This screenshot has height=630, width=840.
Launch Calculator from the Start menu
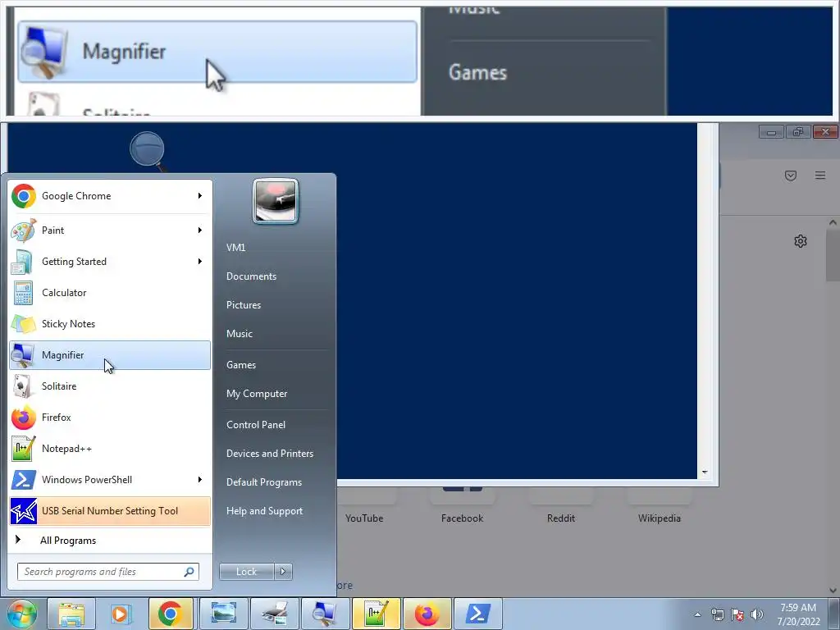tap(110, 293)
